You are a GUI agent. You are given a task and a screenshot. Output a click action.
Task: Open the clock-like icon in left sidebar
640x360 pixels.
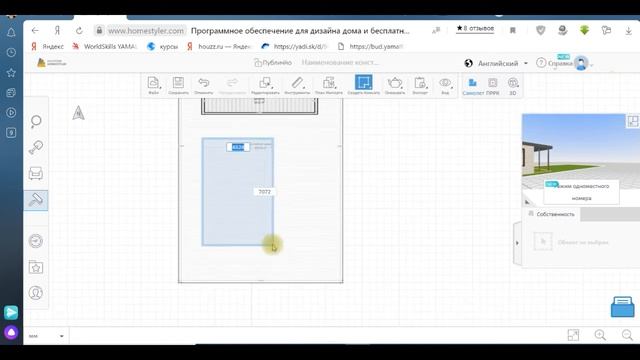(36, 241)
